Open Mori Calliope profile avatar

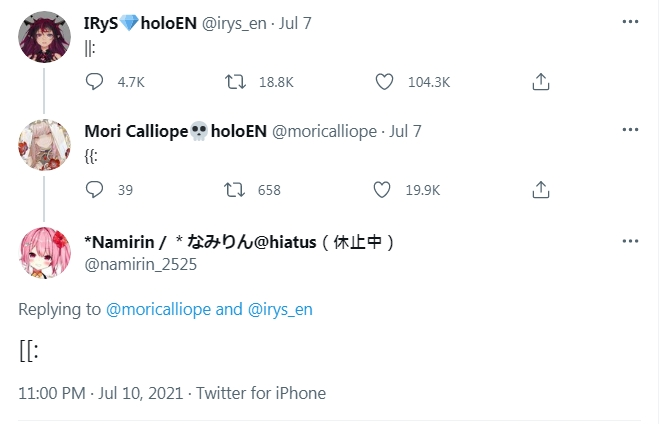45,146
